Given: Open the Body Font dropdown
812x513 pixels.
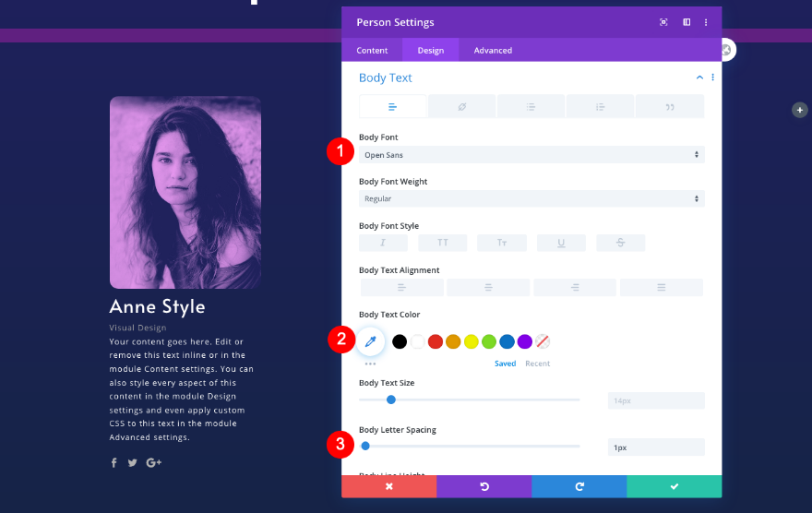Looking at the screenshot, I should [x=531, y=155].
